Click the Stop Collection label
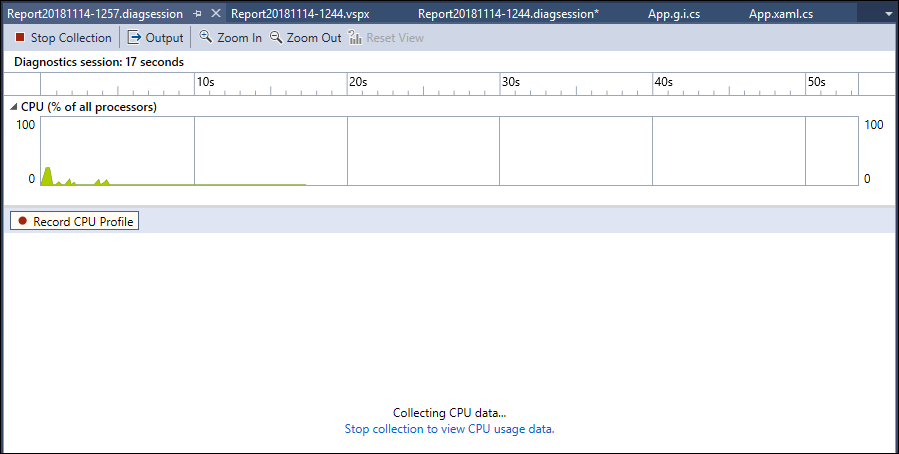 tap(71, 38)
